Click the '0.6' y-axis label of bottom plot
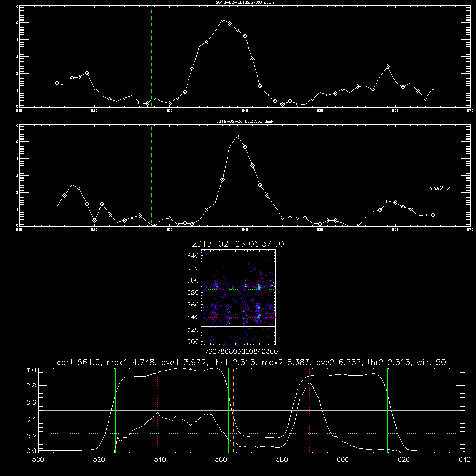Image resolution: width=476 pixels, height=476 pixels. pos(31,402)
